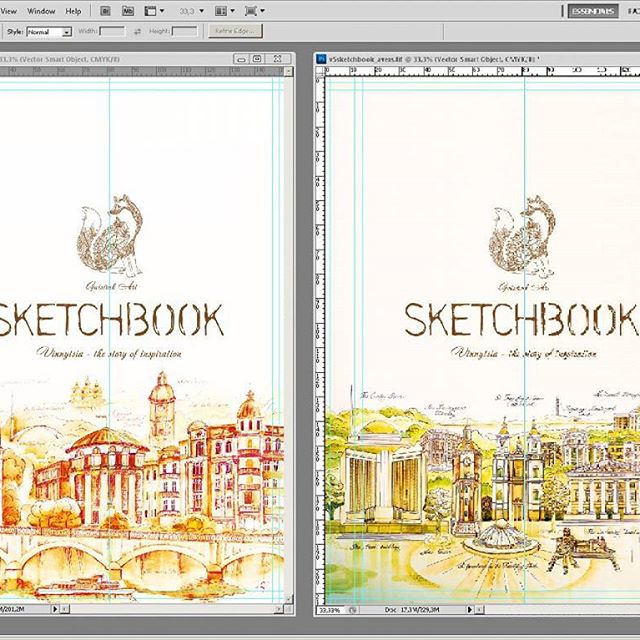The height and width of the screenshot is (640, 640).
Task: Click left document horizontal scroll left arrow
Action: coord(65,609)
